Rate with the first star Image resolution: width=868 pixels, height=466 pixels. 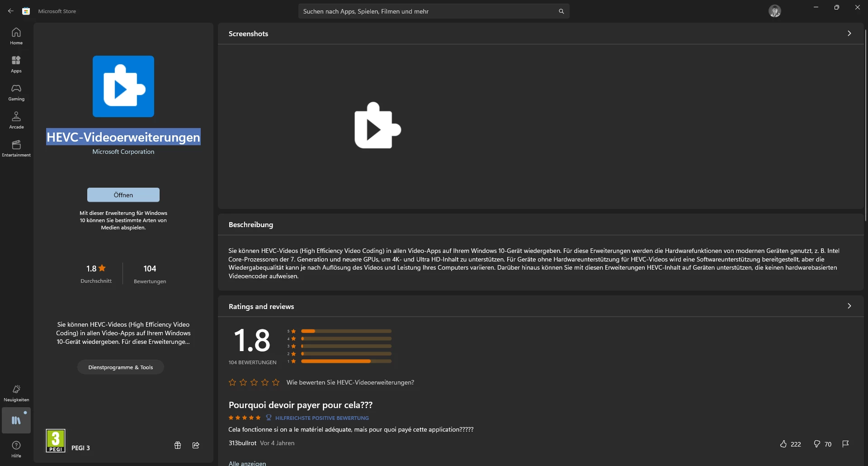pos(232,382)
